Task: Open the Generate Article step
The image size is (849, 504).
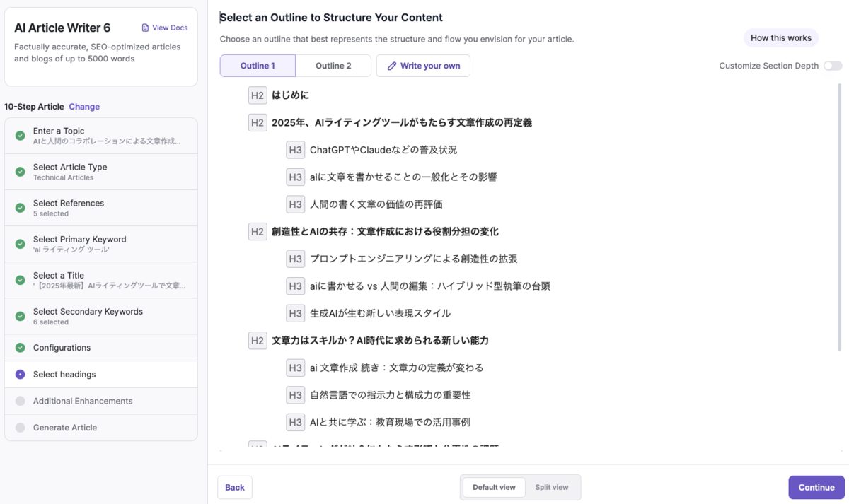Action: coord(101,428)
